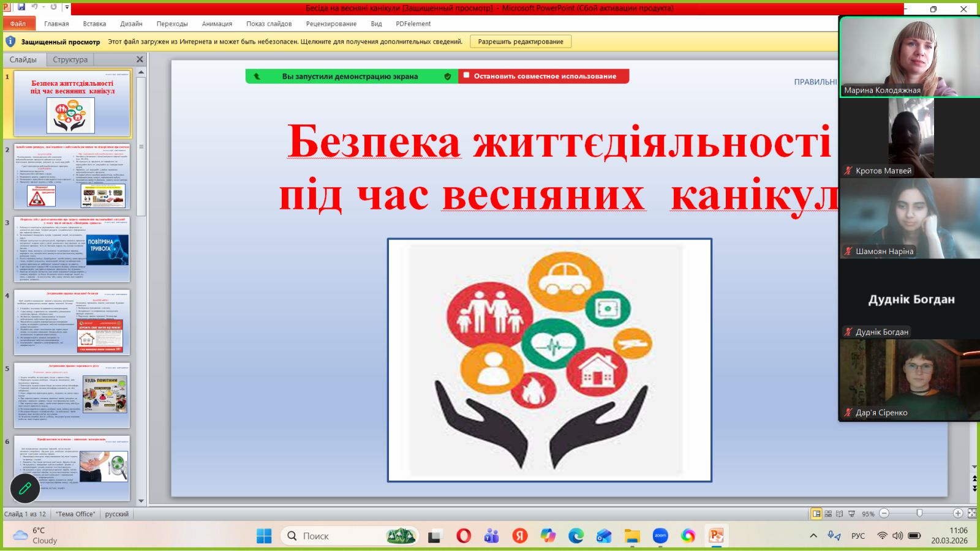Screen dimensions: 980x551
Task: Open the undo history dropdown arrow
Action: tap(43, 7)
